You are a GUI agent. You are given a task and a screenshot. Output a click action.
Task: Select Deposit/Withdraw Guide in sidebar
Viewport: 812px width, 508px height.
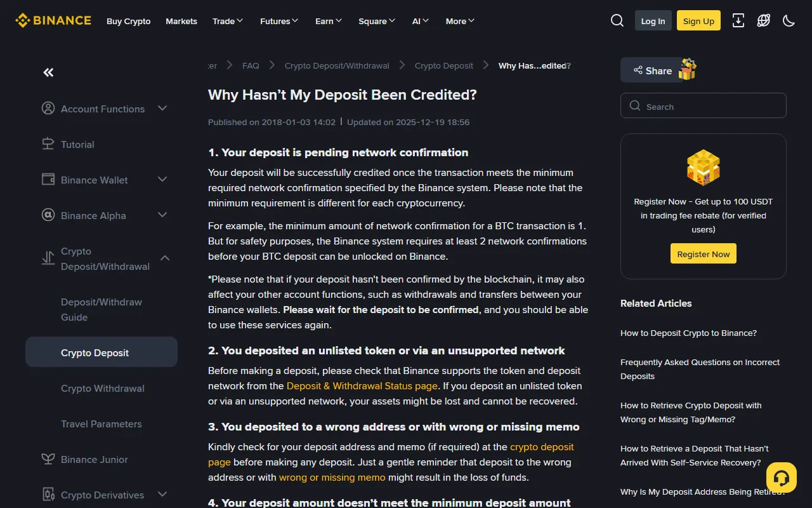click(101, 310)
